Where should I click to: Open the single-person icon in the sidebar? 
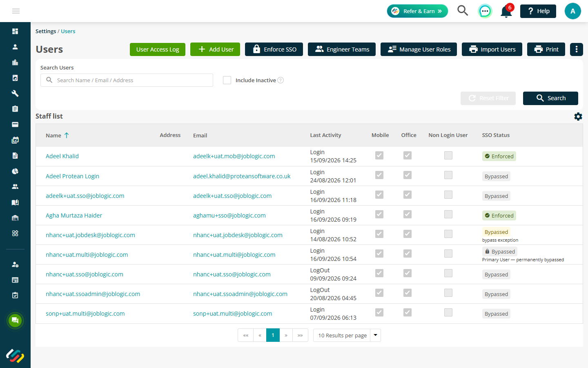[x=15, y=47]
